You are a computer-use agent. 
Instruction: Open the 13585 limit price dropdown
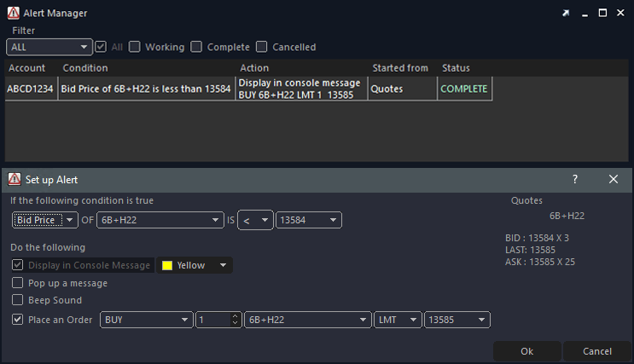457,320
